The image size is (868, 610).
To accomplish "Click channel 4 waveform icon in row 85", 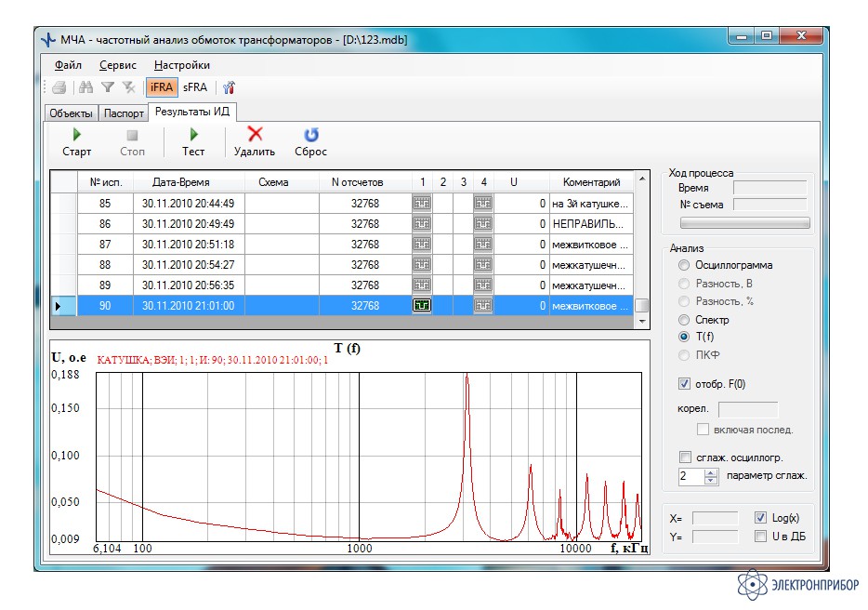I will tap(483, 204).
